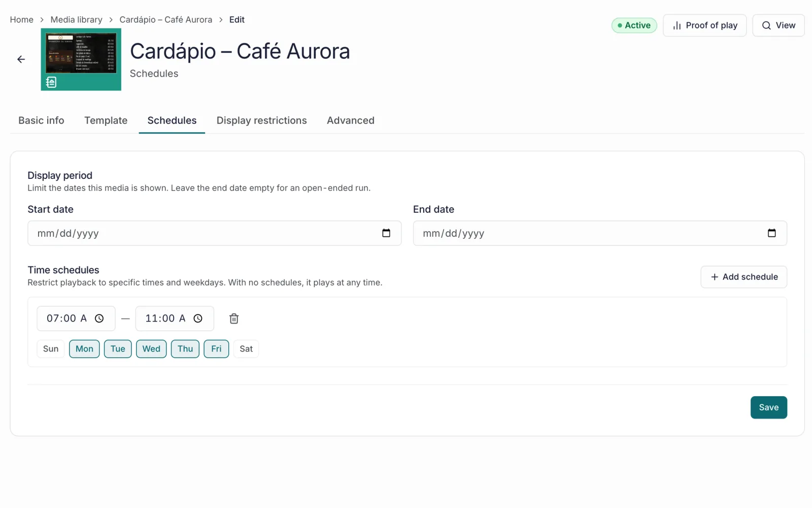Save the schedule changes
The image size is (812, 508).
pyautogui.click(x=769, y=407)
